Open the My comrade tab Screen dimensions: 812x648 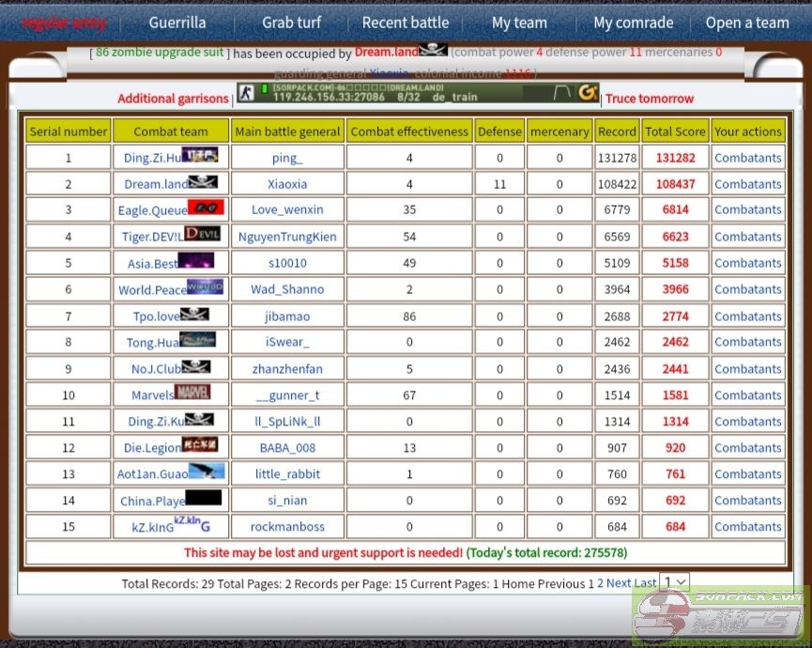[633, 23]
